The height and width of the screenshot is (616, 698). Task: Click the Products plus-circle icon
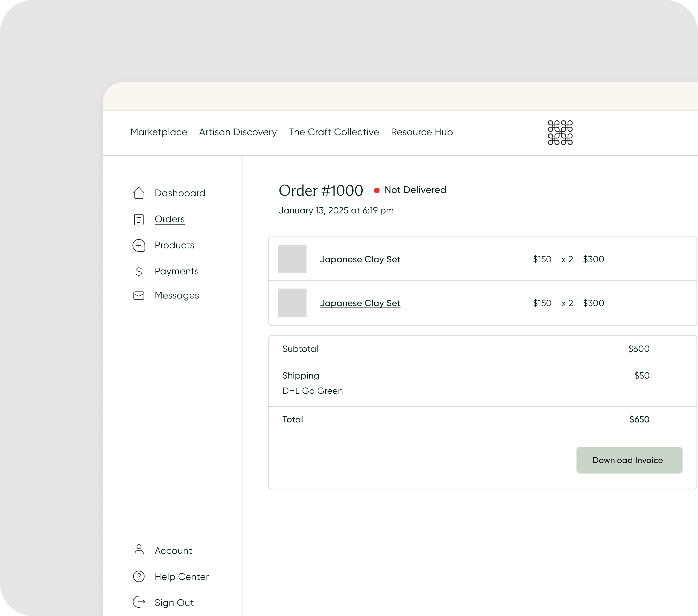(139, 246)
